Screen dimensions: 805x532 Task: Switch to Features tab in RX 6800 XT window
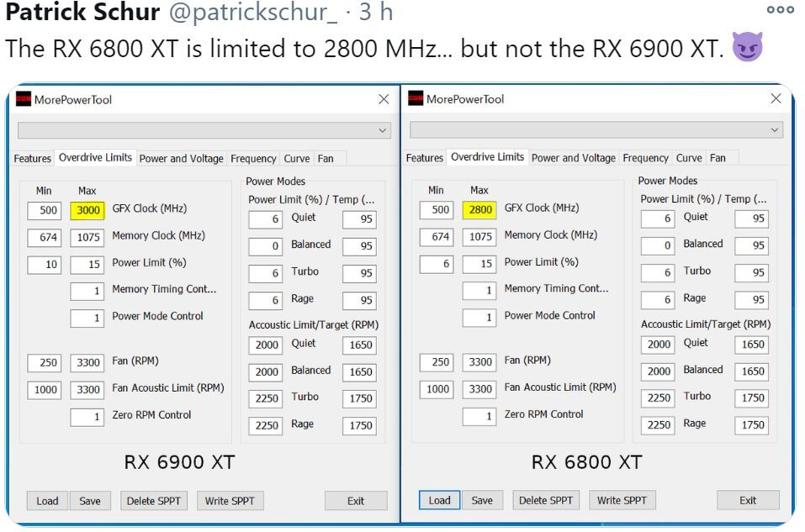425,158
